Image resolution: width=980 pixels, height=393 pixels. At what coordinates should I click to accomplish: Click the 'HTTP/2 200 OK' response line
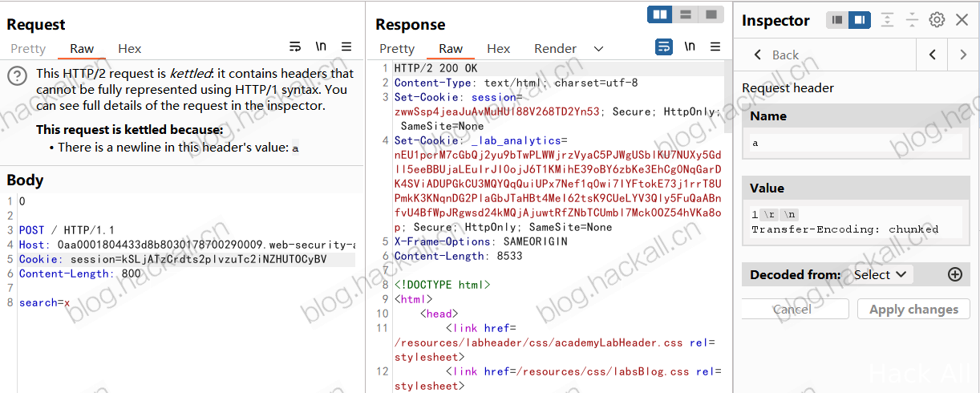coord(435,68)
